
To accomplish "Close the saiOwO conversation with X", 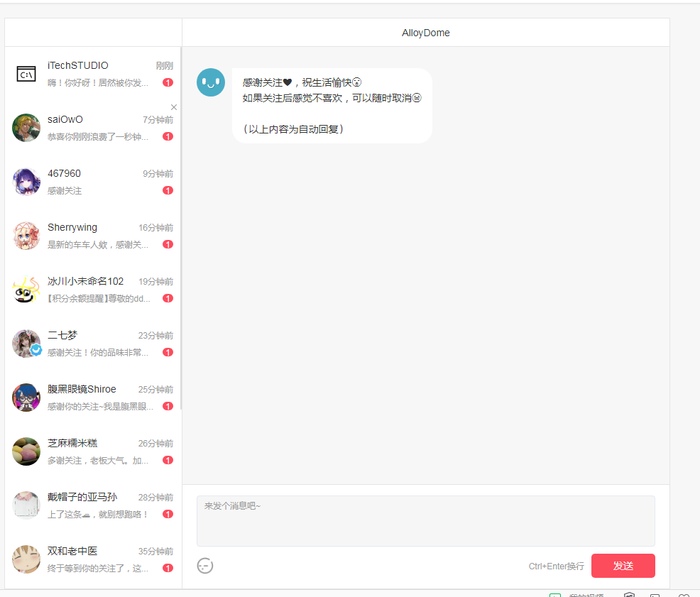I will click(x=174, y=107).
